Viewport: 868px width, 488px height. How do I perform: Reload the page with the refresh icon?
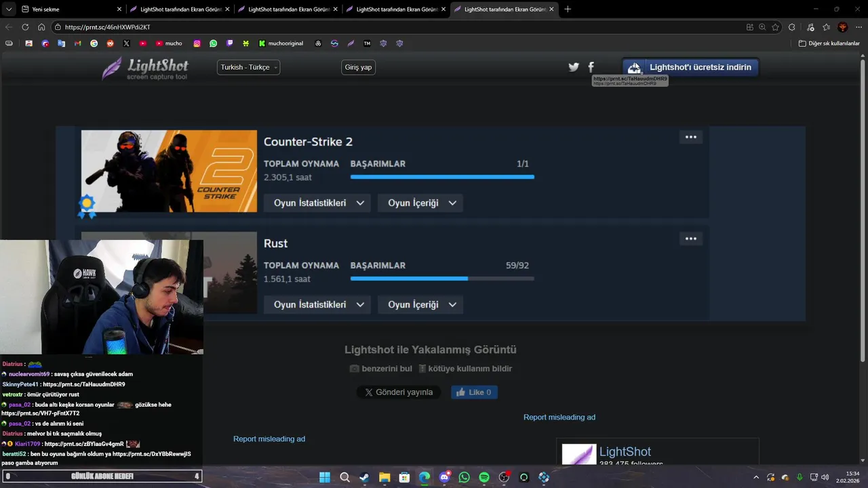click(25, 27)
